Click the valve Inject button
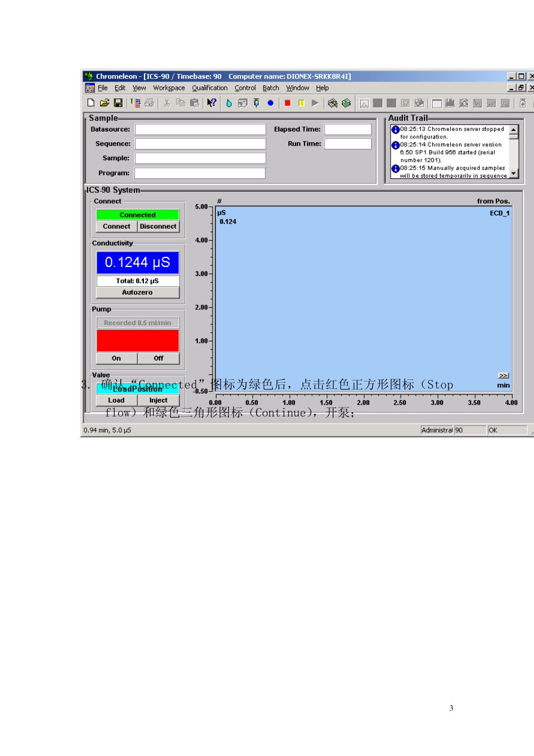 pyautogui.click(x=159, y=400)
